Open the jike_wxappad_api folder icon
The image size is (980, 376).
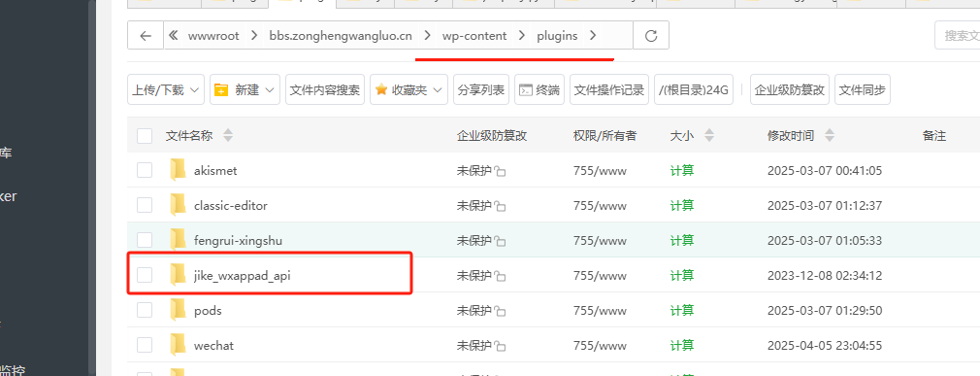click(179, 275)
